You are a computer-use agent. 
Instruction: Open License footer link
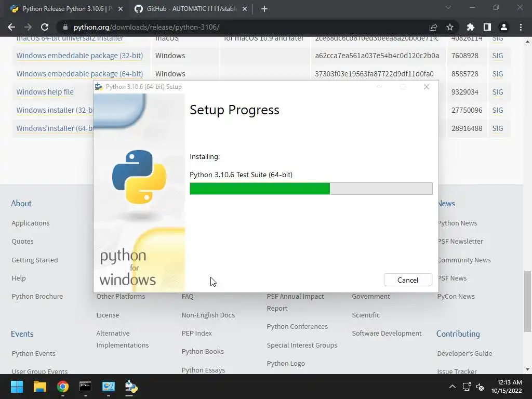[108, 315]
